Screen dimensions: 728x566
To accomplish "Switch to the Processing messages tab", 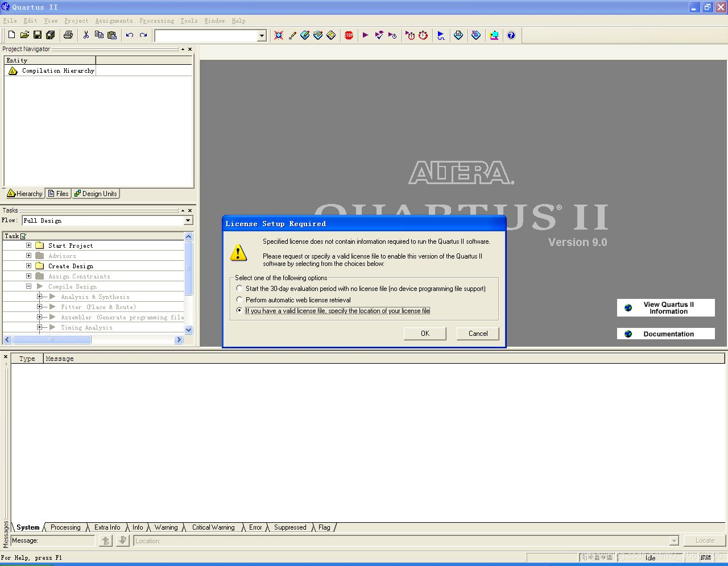I will coord(65,527).
